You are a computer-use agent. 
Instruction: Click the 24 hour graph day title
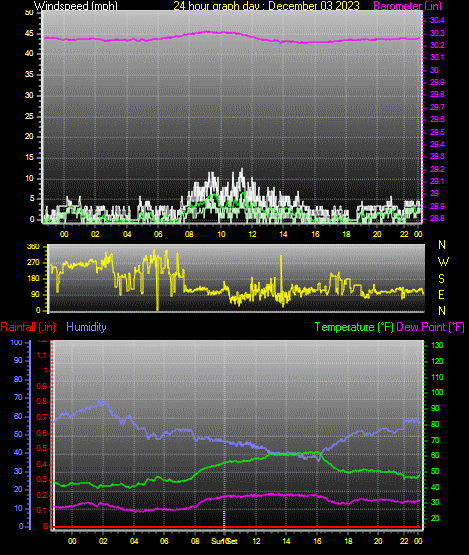[266, 6]
